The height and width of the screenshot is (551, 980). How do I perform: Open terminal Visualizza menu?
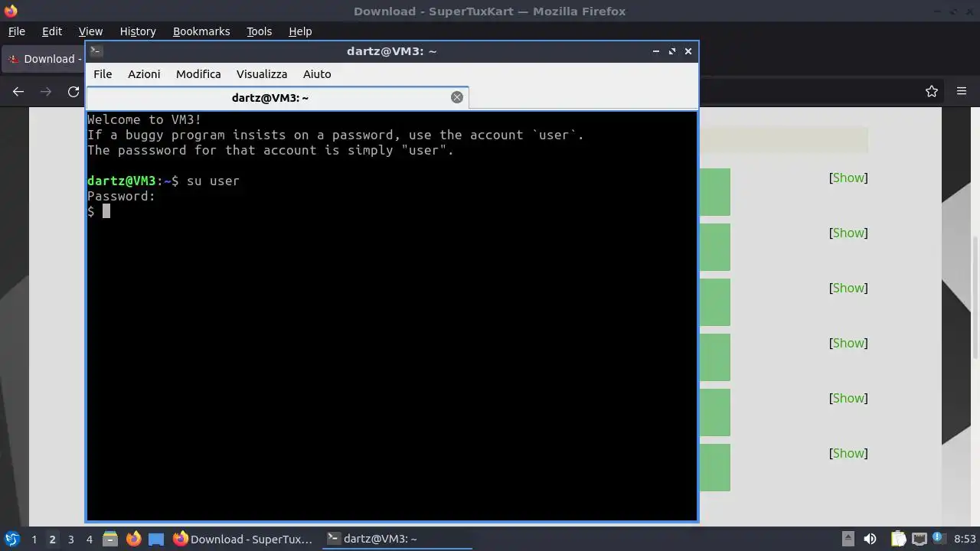262,74
